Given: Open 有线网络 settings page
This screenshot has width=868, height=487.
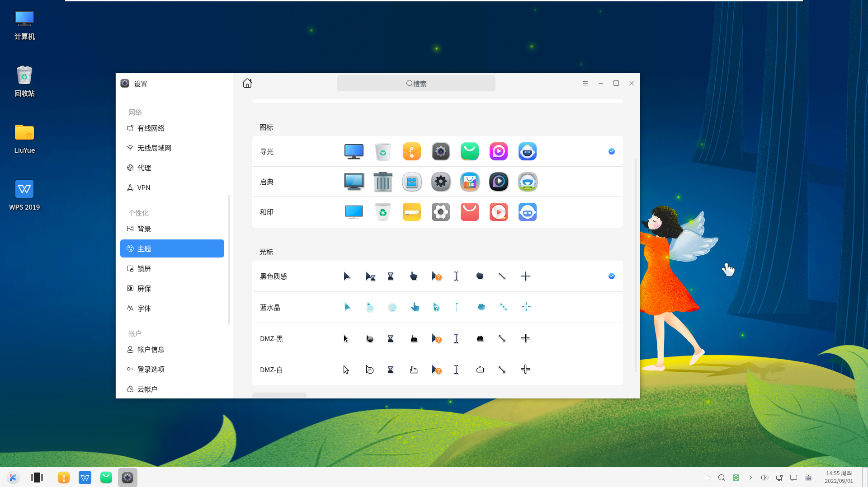Looking at the screenshot, I should click(172, 128).
